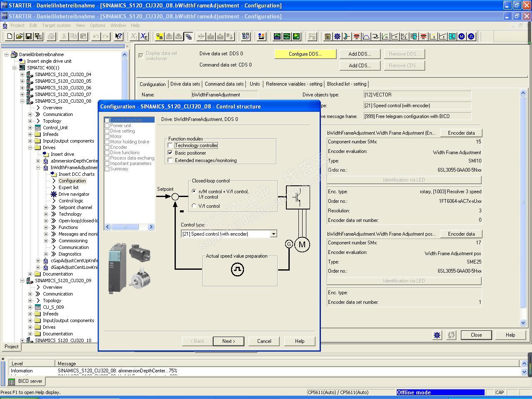Open the first green trace toolbar icon
Viewport: 532px width, 399px height.
pyautogui.click(x=277, y=37)
